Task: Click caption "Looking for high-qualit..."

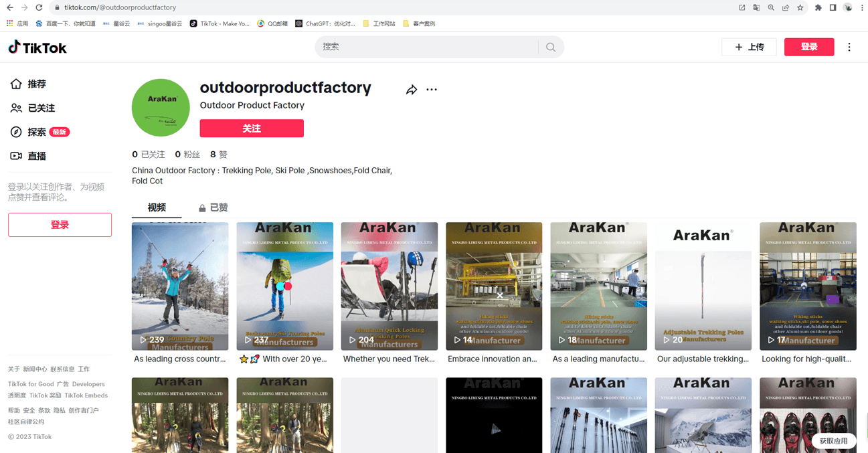Action: [x=806, y=359]
